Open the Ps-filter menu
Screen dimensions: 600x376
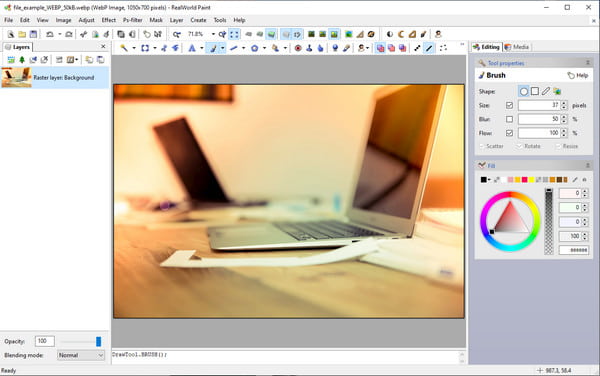click(132, 20)
